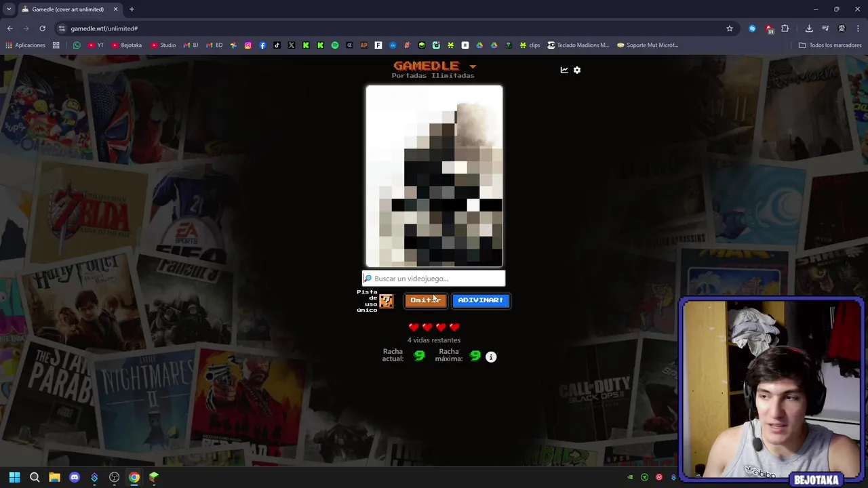Focus the 'Buscar un videojuego' search field
The height and width of the screenshot is (488, 868).
click(434, 279)
